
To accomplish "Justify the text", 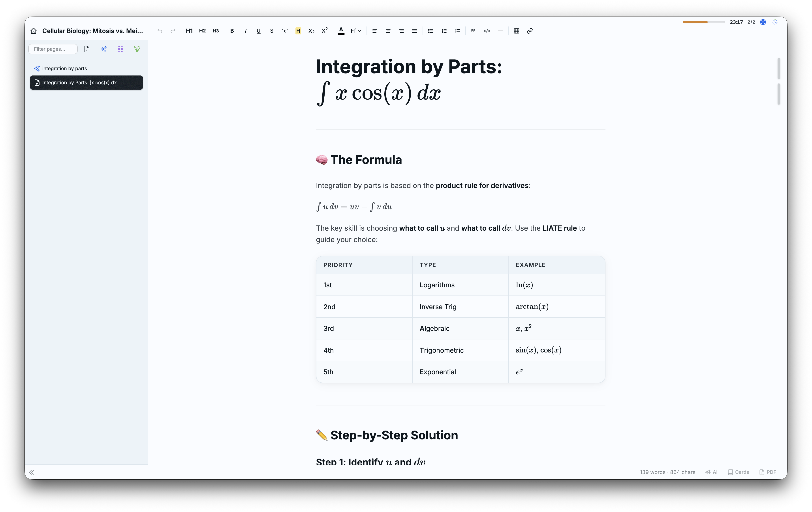I will 414,31.
